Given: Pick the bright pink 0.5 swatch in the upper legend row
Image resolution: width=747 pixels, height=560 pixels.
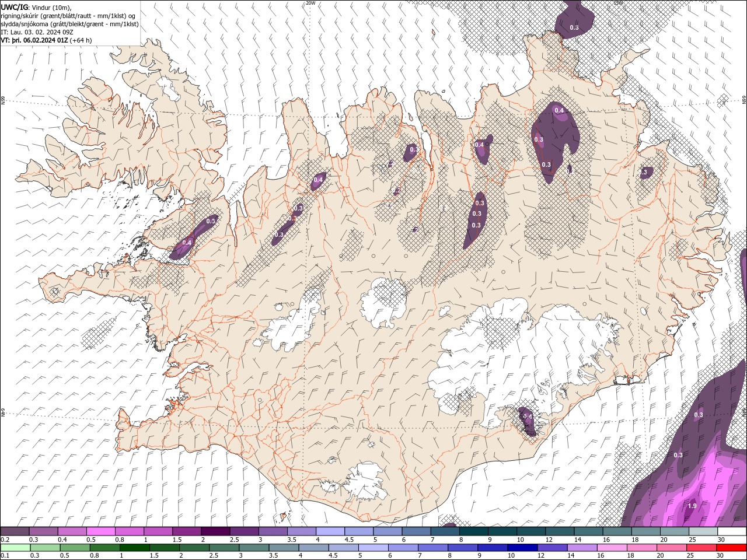Looking at the screenshot, I should [100, 531].
